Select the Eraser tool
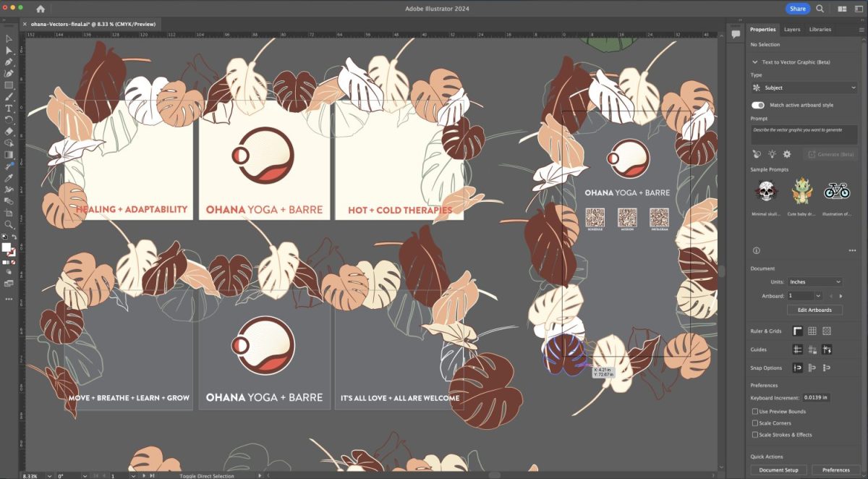 9,132
